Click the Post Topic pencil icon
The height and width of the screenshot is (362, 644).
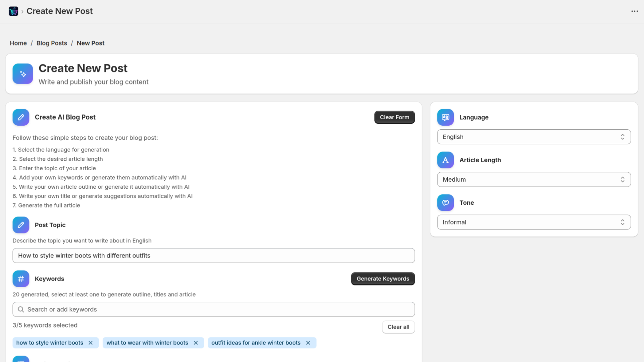click(21, 225)
